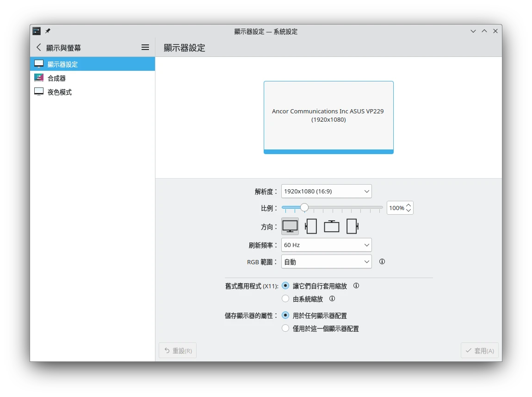
Task: Open the RGB 範圍 dropdown set to 自動
Action: click(x=326, y=262)
